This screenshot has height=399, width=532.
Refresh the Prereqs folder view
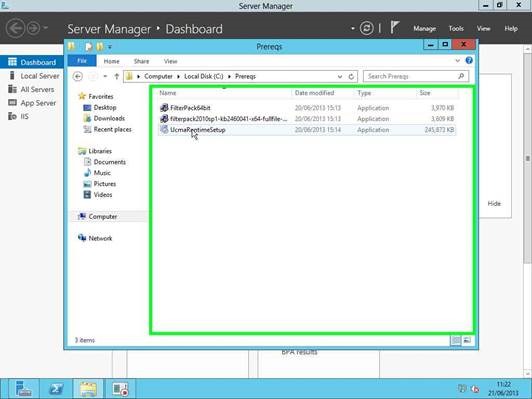pyautogui.click(x=351, y=76)
